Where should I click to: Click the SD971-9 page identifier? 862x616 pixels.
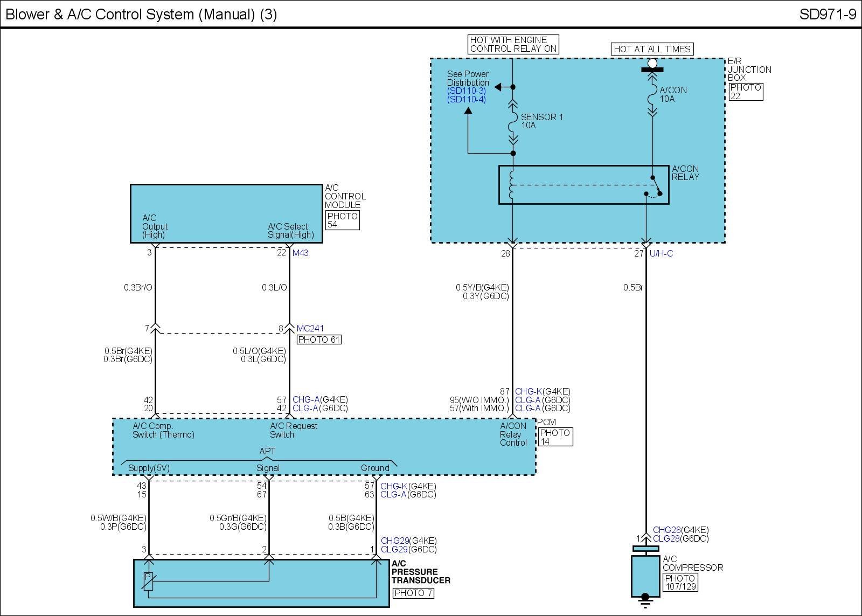click(827, 14)
